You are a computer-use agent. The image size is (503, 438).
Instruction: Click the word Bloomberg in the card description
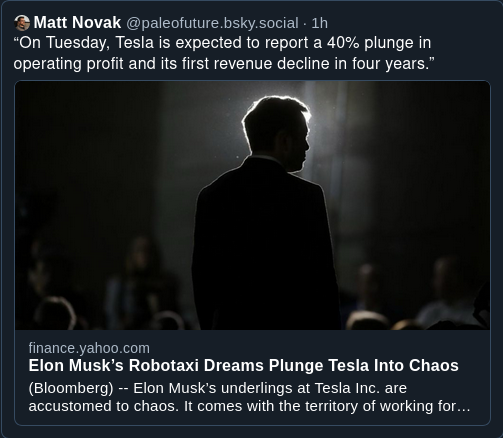71,388
